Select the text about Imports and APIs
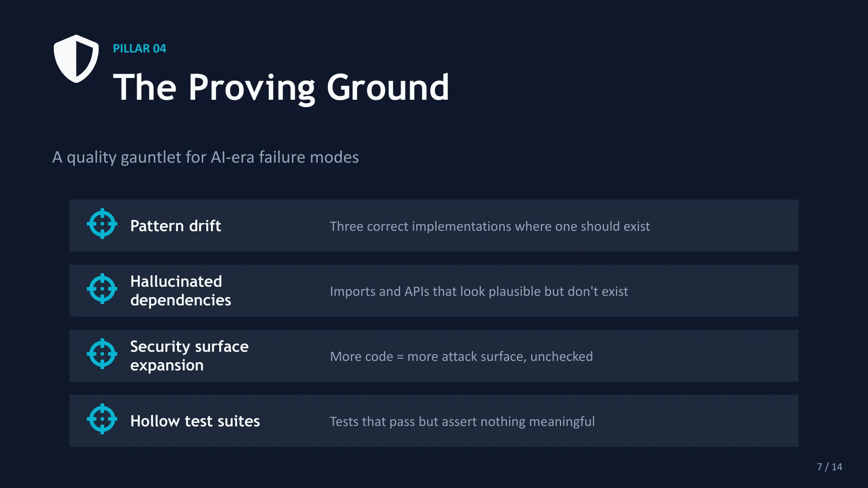Image resolution: width=868 pixels, height=488 pixels. coord(479,291)
